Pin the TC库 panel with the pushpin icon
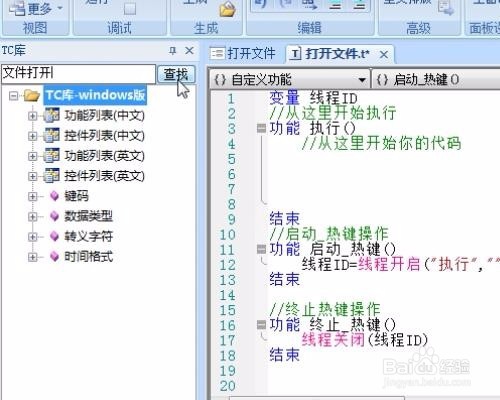This screenshot has height=400, width=500. (172, 51)
